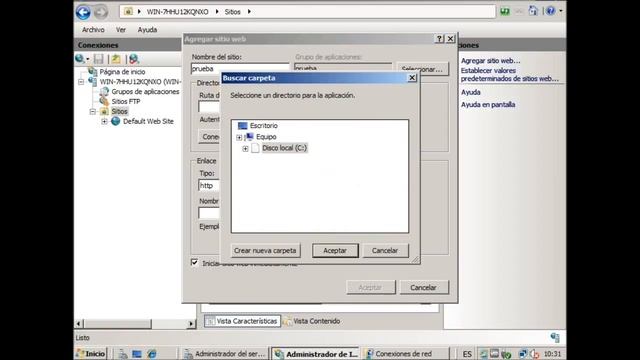Click the Equipo computer icon in folder tree
The width and height of the screenshot is (640, 360).
(249, 137)
